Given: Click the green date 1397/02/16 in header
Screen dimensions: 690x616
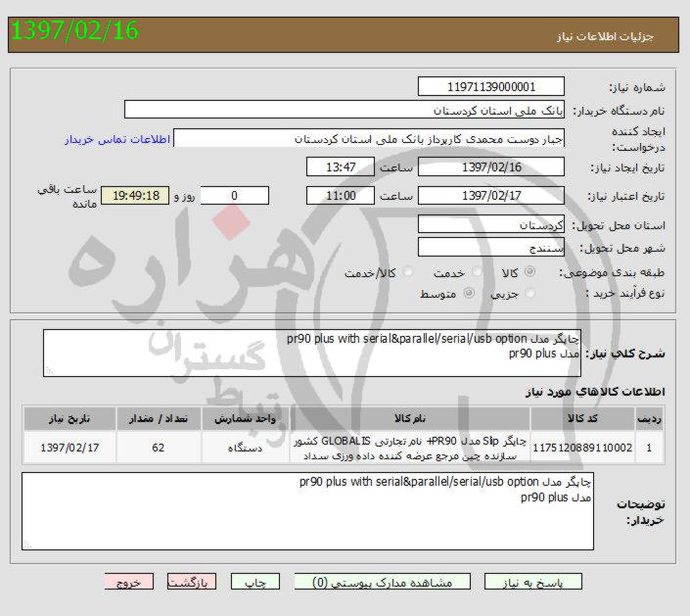Looking at the screenshot, I should [x=74, y=30].
